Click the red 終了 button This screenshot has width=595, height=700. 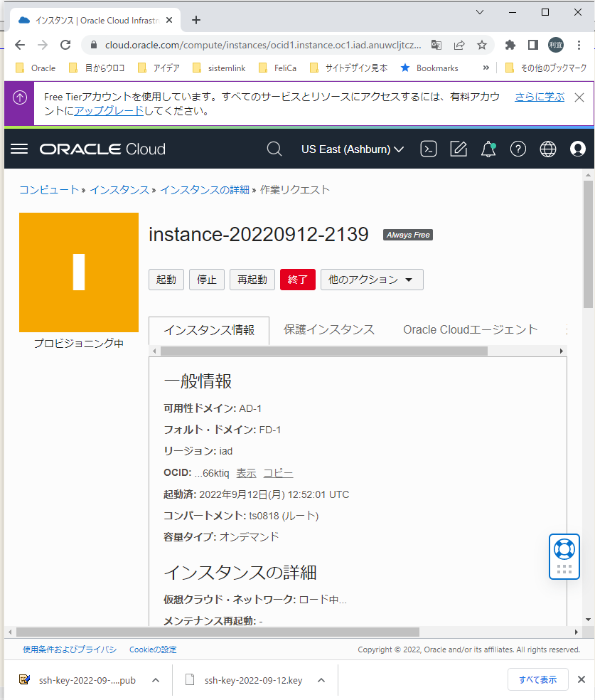[x=298, y=280]
